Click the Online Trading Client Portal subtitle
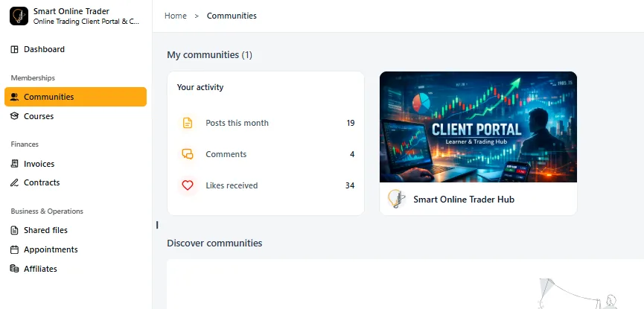 (x=86, y=22)
